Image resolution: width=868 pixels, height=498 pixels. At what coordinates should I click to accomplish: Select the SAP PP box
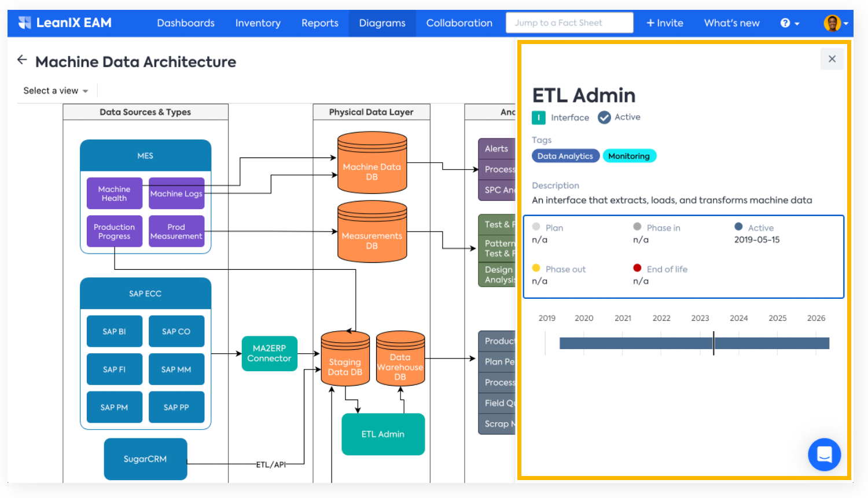pos(176,407)
